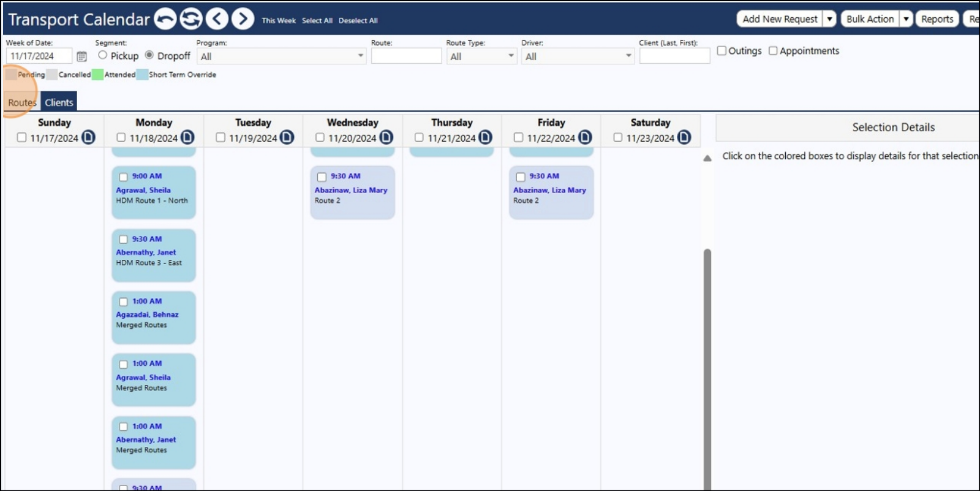Tick the 1:00 AM Agazadai, Behnaz trip checkbox
The width and height of the screenshot is (980, 491).
point(123,302)
